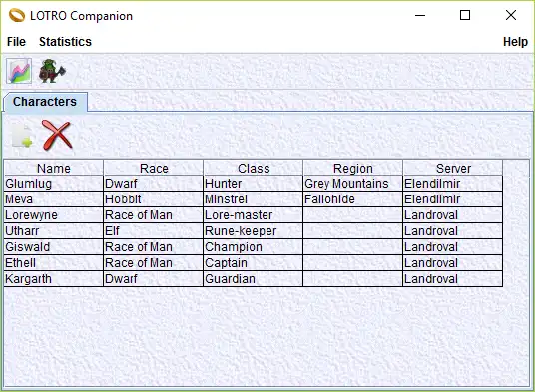
Task: Click the Minstrel class cell
Action: [254, 199]
